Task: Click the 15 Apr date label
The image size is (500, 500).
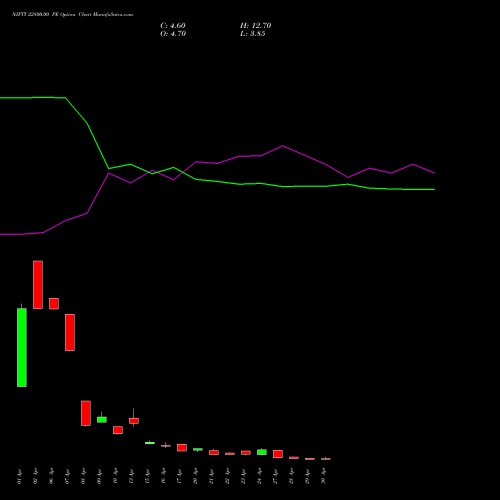Action: tap(147, 476)
